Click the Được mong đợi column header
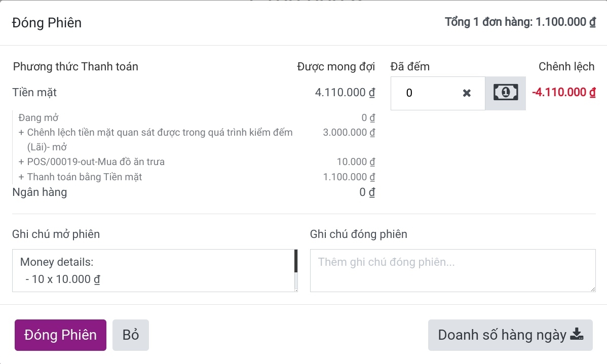The width and height of the screenshot is (607, 364). tap(336, 66)
